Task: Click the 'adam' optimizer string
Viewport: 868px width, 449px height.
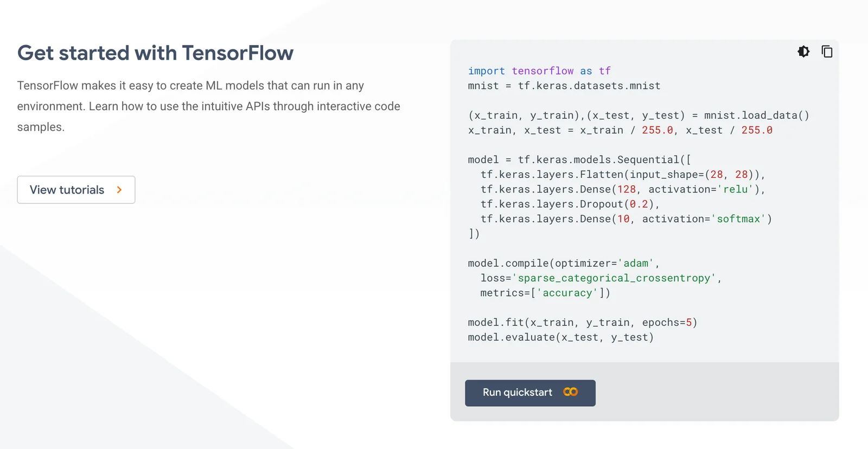Action: (x=636, y=264)
